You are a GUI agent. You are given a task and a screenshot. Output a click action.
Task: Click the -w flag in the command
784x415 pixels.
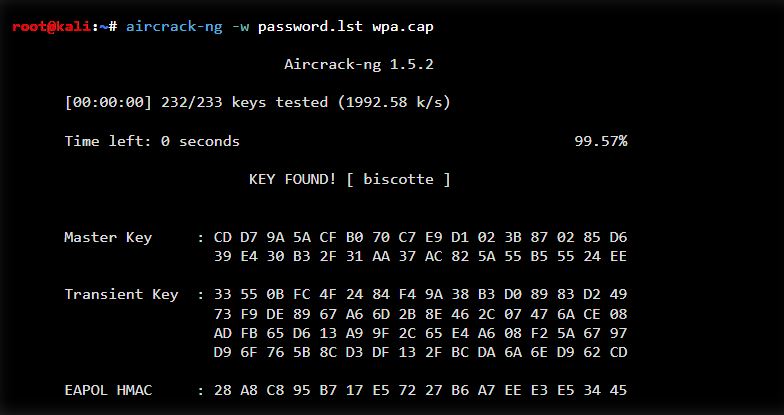pyautogui.click(x=240, y=26)
